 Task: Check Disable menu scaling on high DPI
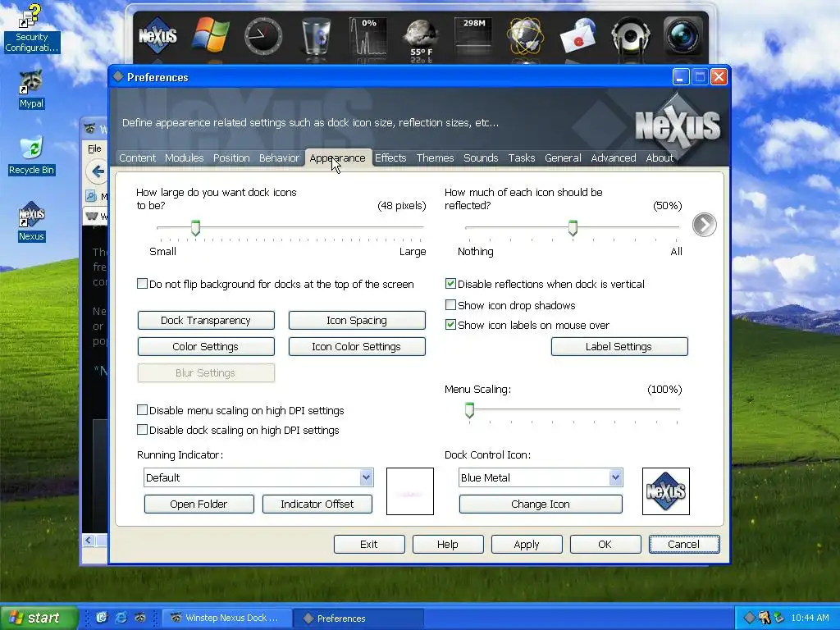click(x=142, y=410)
